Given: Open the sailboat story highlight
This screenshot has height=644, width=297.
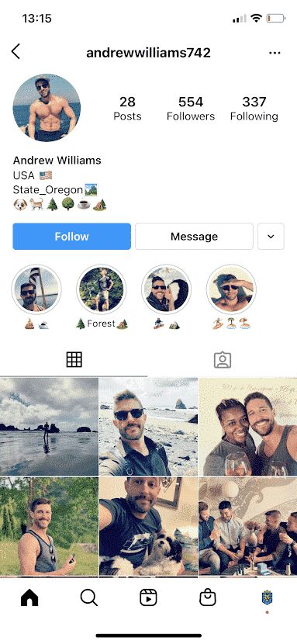Looking at the screenshot, I should pos(36,289).
